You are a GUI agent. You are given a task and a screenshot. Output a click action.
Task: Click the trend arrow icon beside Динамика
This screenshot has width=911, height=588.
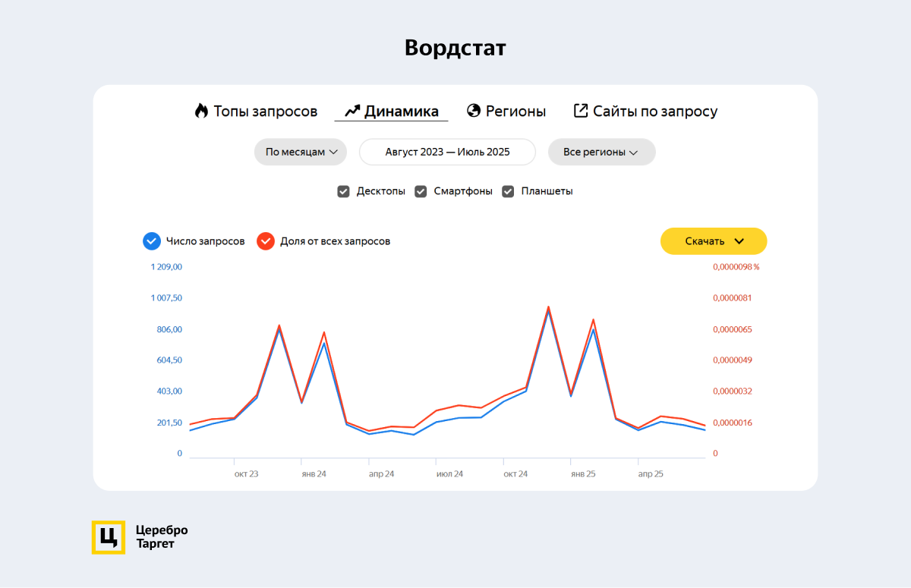(351, 111)
